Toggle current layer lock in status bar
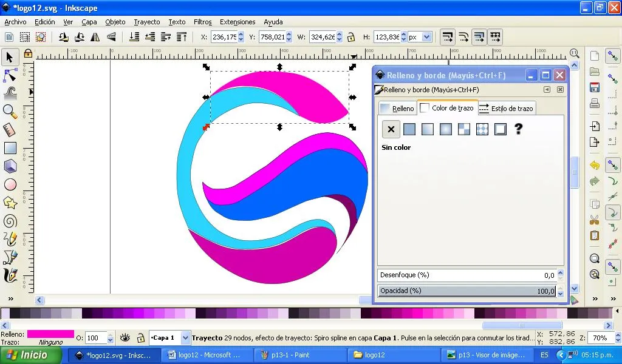Screen dimensions: 622x364 [x=140, y=338]
